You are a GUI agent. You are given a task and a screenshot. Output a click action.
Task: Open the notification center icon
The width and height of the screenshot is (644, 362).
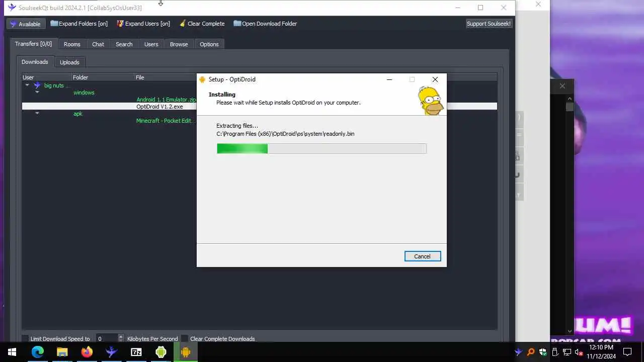627,352
